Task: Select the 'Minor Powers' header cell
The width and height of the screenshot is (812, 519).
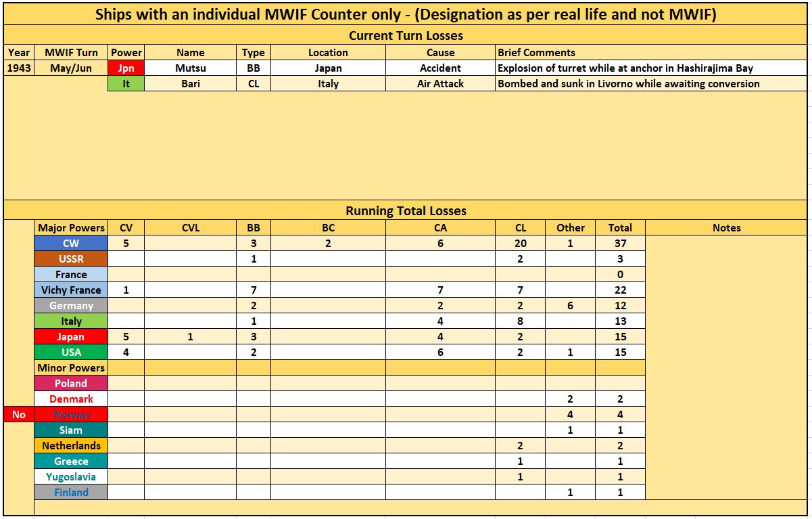Action: 71,367
